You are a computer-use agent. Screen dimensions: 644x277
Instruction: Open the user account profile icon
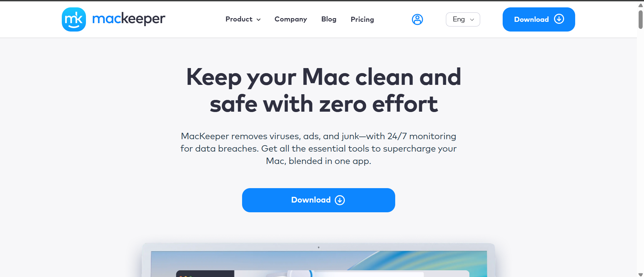(x=417, y=19)
